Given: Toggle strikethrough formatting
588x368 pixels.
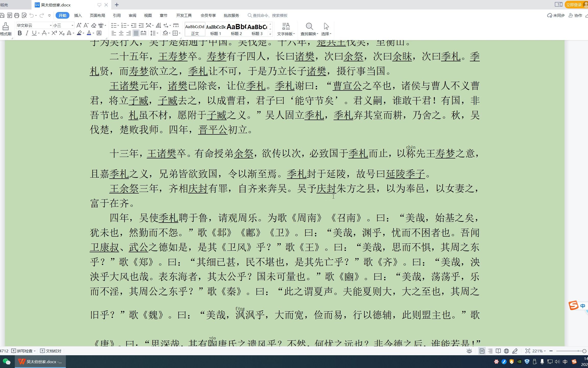Looking at the screenshot, I should [44, 33].
